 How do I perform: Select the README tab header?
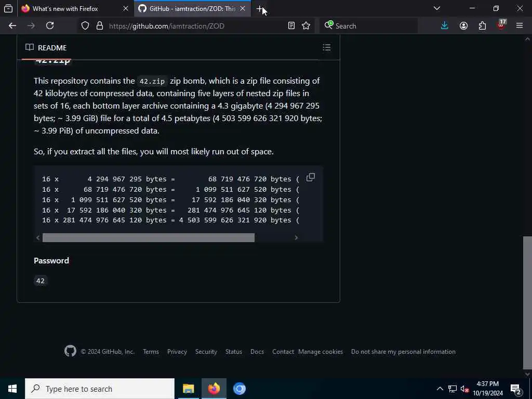coord(46,48)
